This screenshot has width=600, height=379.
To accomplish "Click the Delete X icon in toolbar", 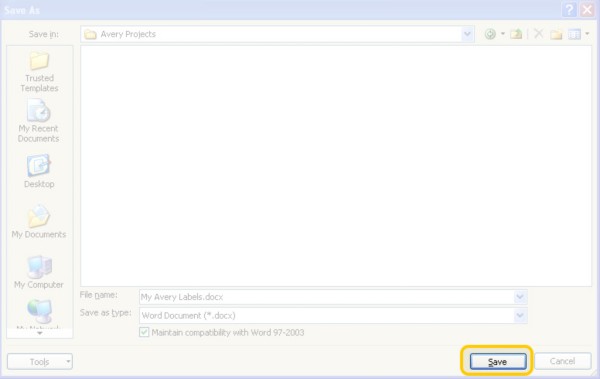I will click(x=538, y=34).
